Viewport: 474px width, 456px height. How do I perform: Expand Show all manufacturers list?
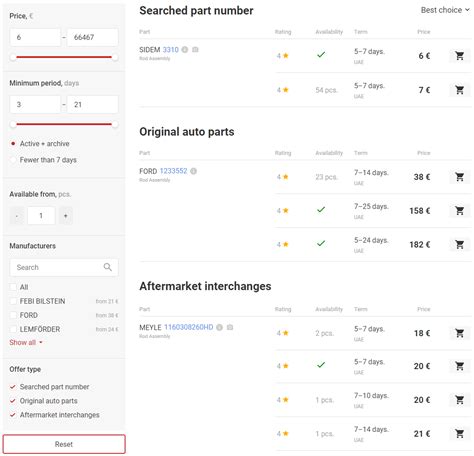coord(26,343)
